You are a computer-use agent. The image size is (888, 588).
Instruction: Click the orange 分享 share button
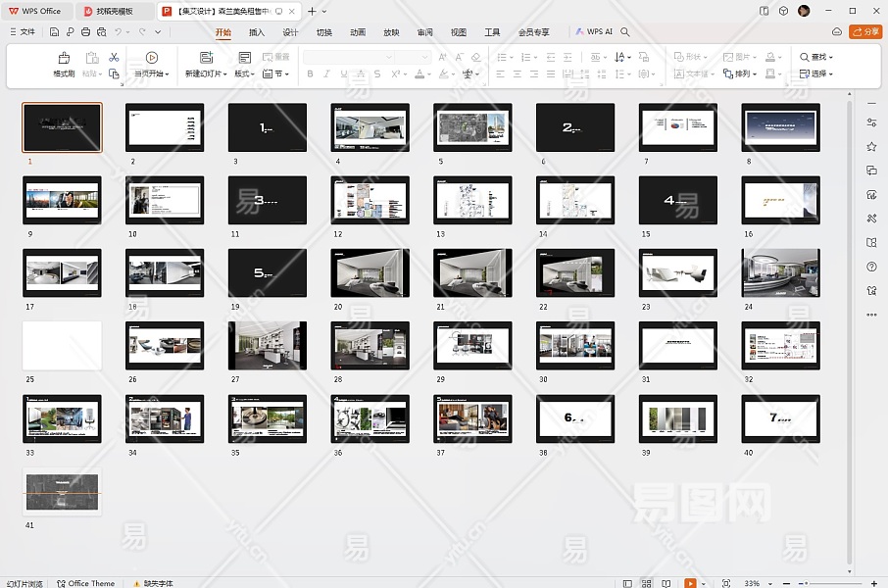click(x=865, y=32)
